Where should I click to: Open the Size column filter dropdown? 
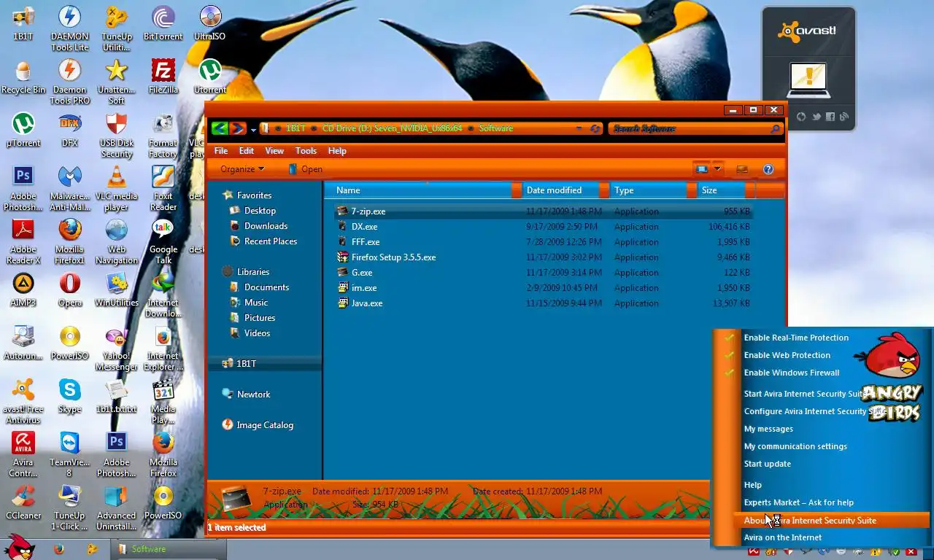[x=750, y=190]
